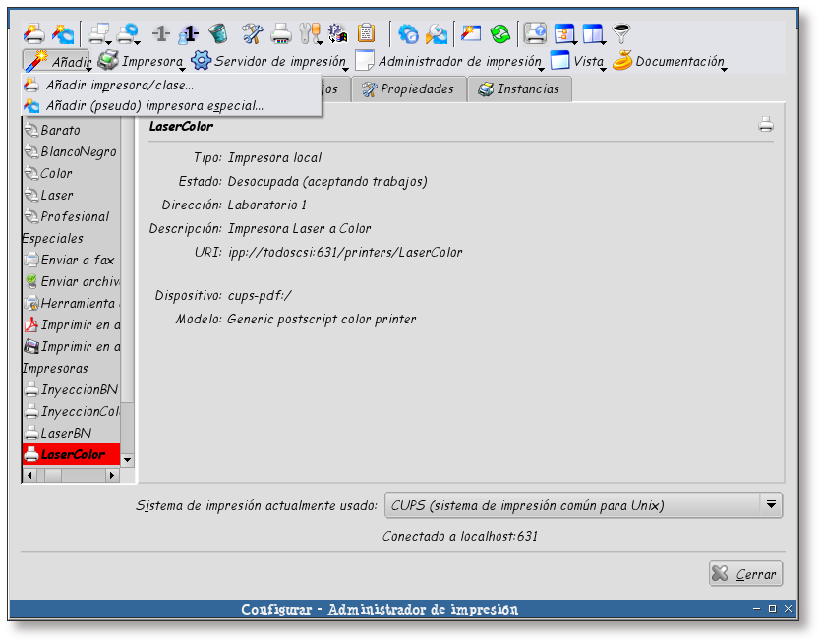This screenshot has height=644, width=822.
Task: Open the print system CUPS combo box
Action: (583, 505)
